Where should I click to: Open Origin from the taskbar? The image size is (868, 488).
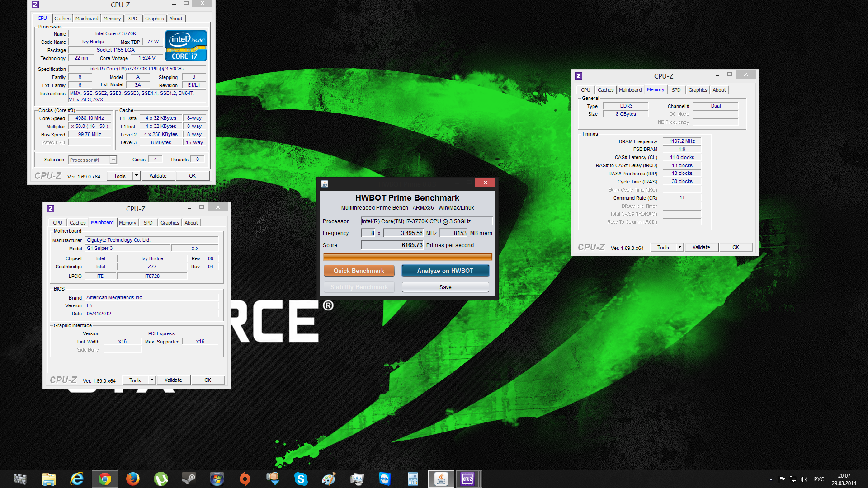(245, 479)
